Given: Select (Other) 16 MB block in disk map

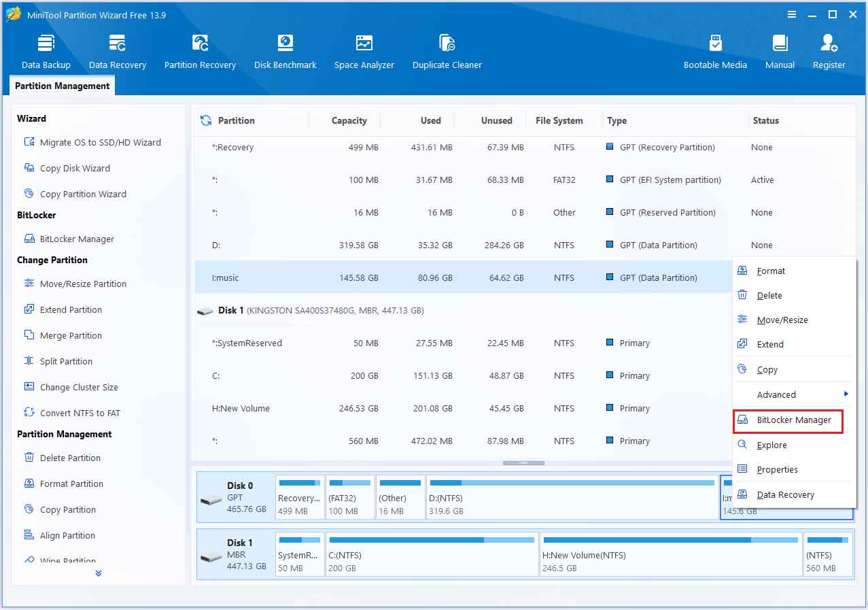Looking at the screenshot, I should point(400,497).
